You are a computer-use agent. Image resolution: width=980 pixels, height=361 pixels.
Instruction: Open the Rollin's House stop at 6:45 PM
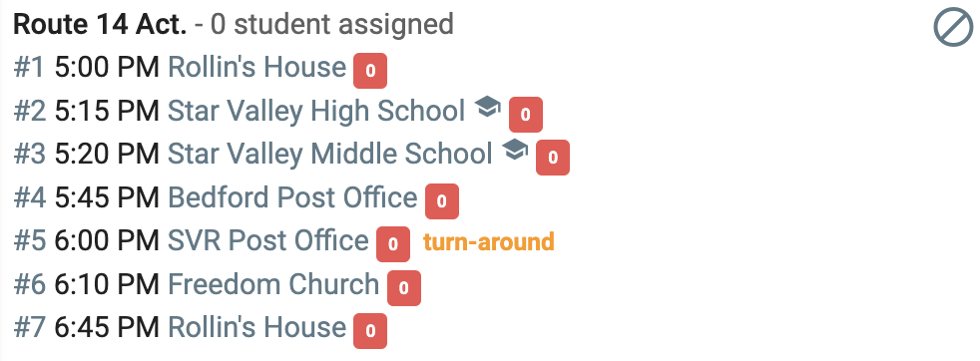256,327
